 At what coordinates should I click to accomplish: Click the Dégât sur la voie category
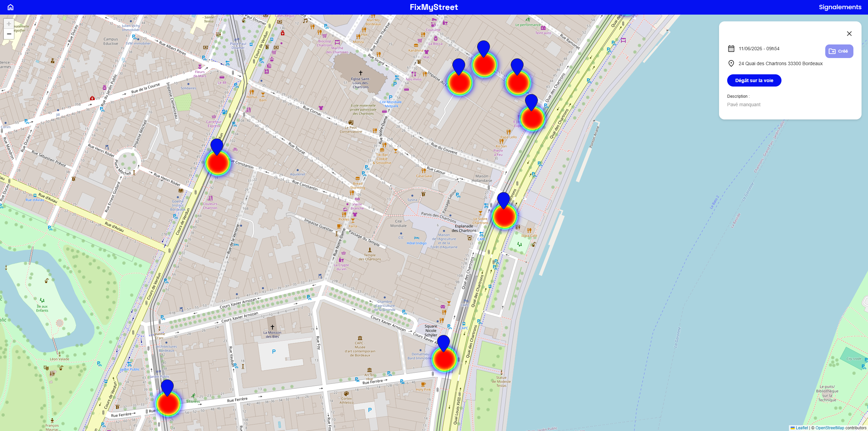point(754,80)
